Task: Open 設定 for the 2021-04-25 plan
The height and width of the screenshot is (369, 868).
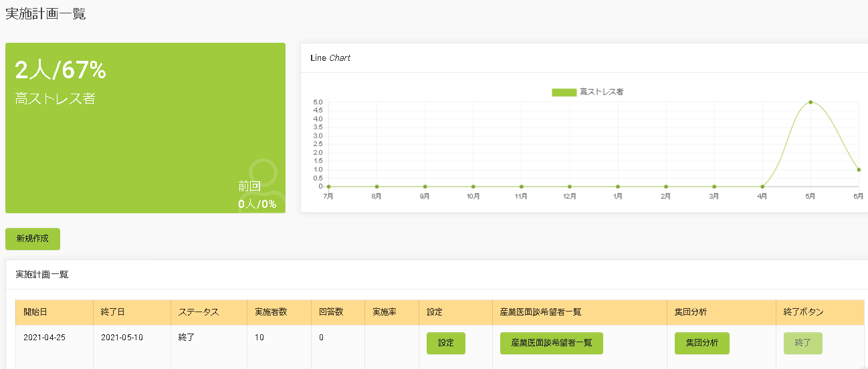Action: [446, 343]
